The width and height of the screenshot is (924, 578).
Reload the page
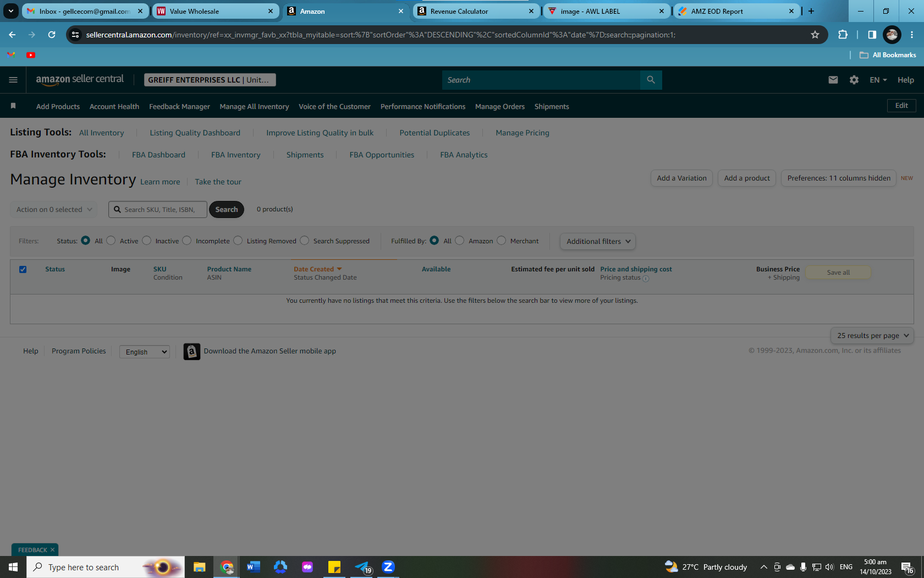[52, 35]
